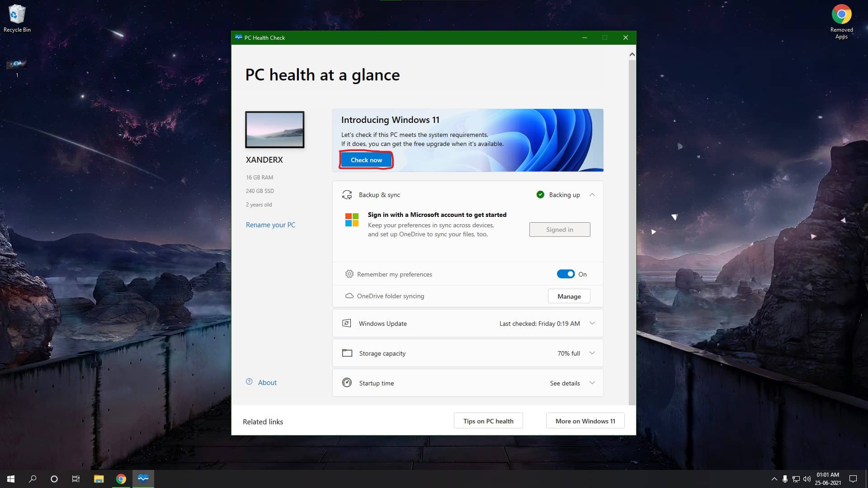Click the Startup time row label
868x488 pixels.
(x=377, y=383)
